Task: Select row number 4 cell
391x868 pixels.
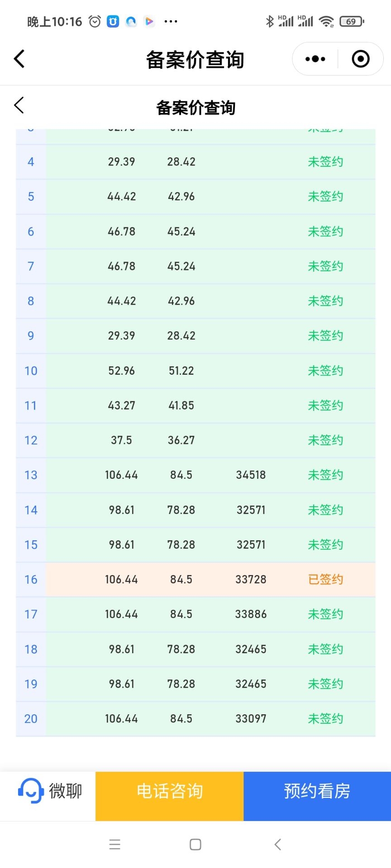Action: (31, 162)
